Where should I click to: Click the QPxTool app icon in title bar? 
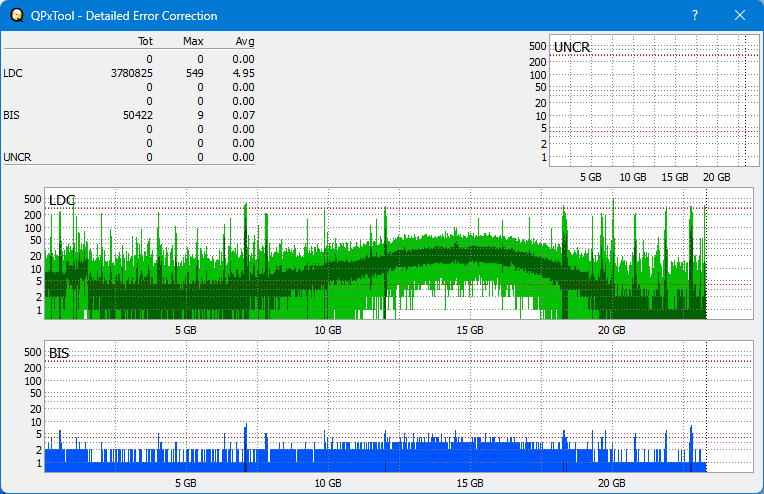(17, 16)
